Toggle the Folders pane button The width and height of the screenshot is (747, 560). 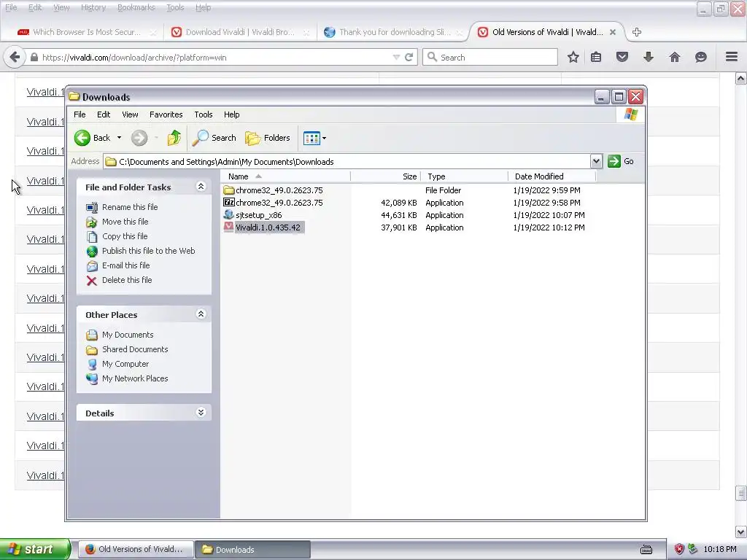coord(268,138)
